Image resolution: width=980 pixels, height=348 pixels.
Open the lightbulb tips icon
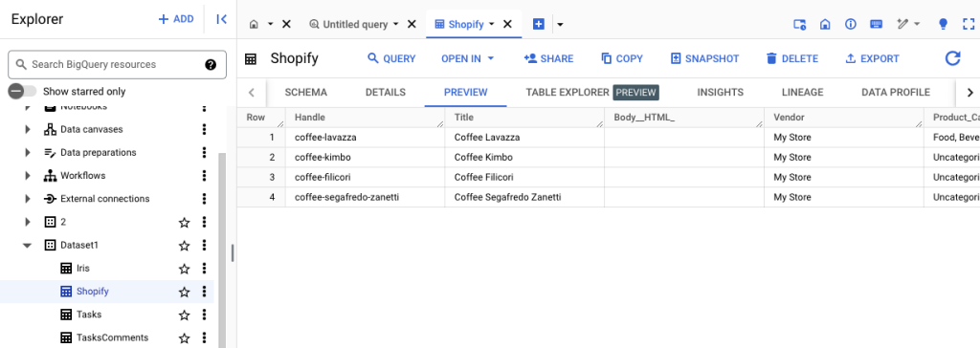(943, 24)
